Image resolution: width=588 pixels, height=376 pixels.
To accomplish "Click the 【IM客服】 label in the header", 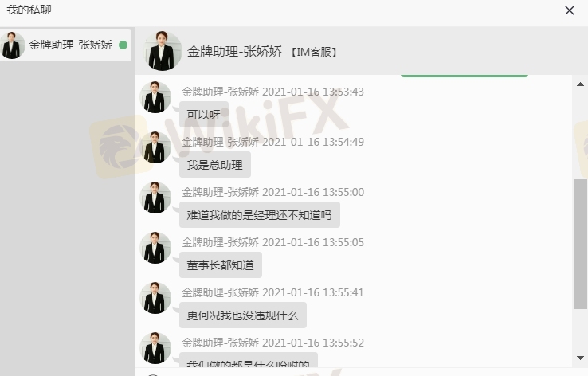I will (313, 52).
